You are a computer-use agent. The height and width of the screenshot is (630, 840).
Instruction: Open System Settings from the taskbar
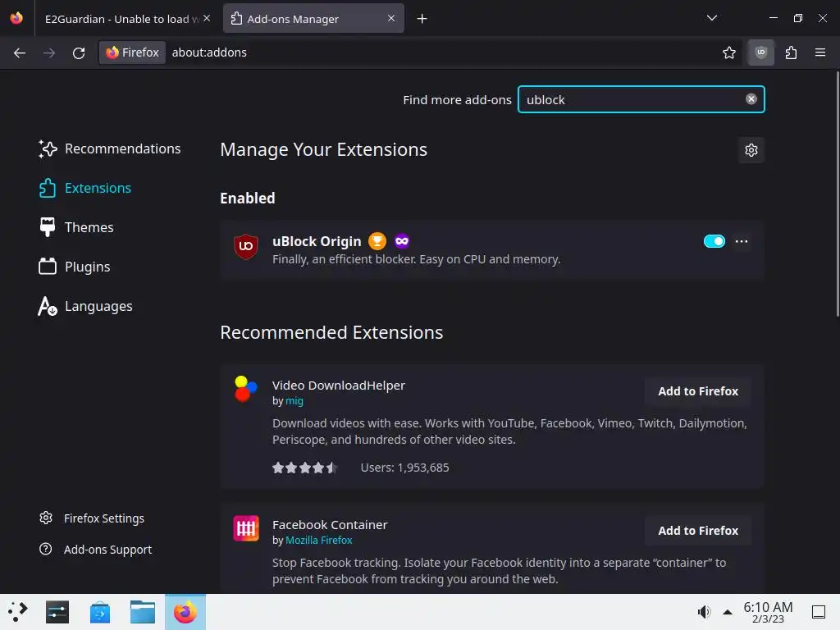tap(57, 612)
